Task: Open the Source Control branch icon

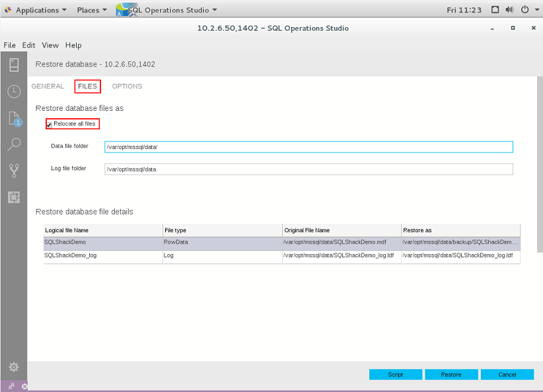Action: [x=14, y=170]
